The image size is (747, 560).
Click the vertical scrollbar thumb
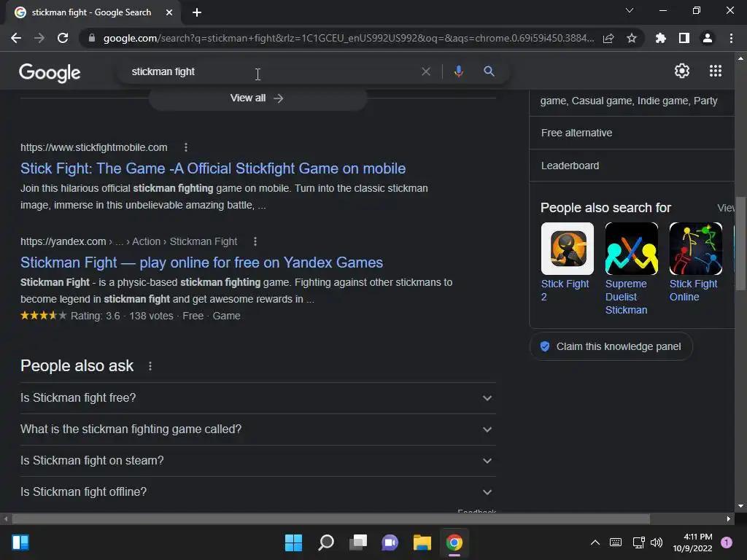pos(740,244)
